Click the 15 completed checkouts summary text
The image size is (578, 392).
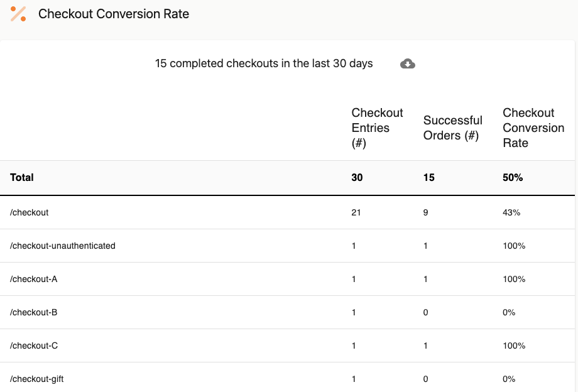click(x=264, y=63)
